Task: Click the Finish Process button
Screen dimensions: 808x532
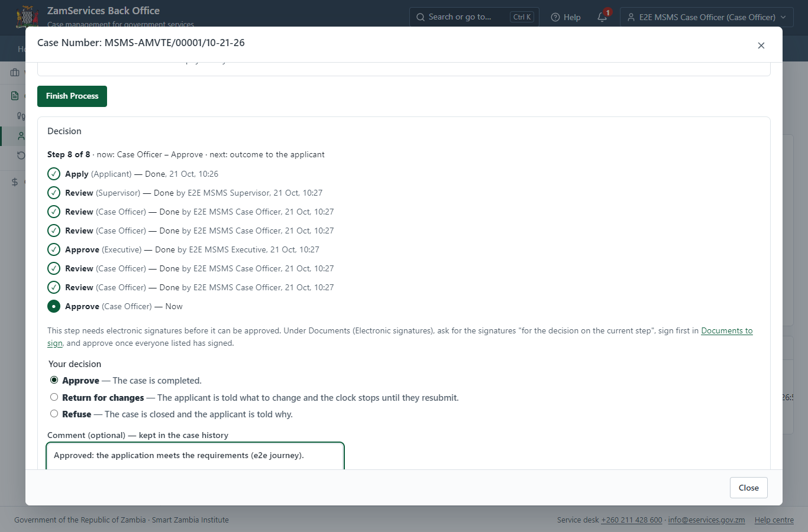Action: 72,96
